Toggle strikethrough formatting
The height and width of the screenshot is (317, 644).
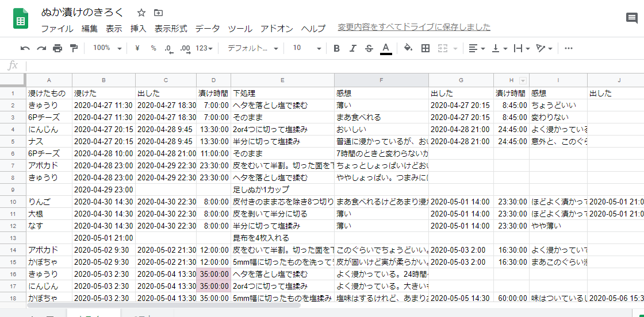tap(369, 48)
